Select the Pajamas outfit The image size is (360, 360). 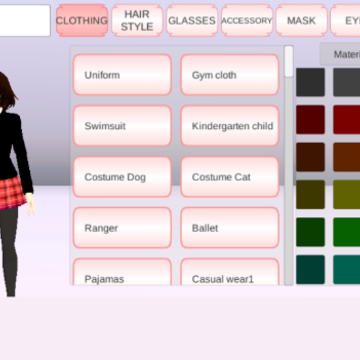coord(122,272)
